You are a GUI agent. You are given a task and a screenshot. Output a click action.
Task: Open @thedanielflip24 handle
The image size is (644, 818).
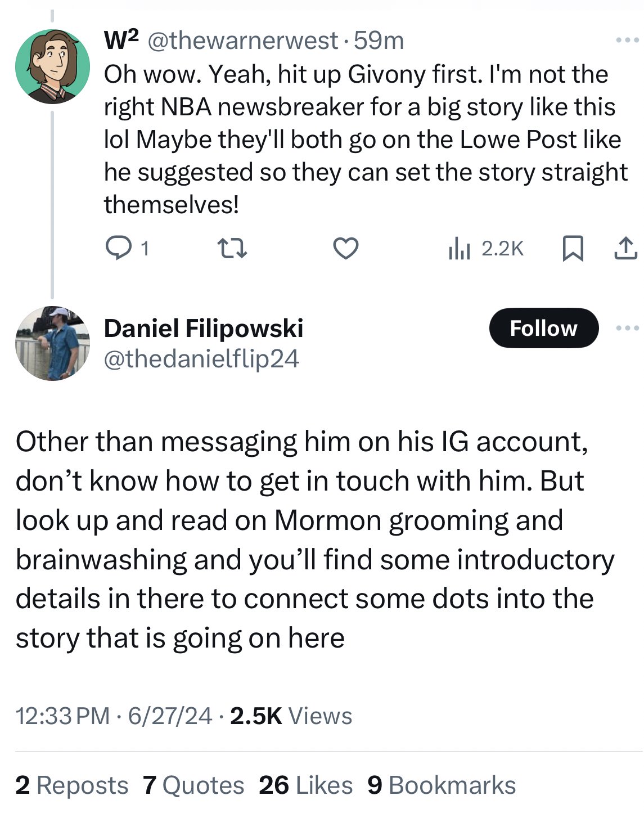click(201, 359)
